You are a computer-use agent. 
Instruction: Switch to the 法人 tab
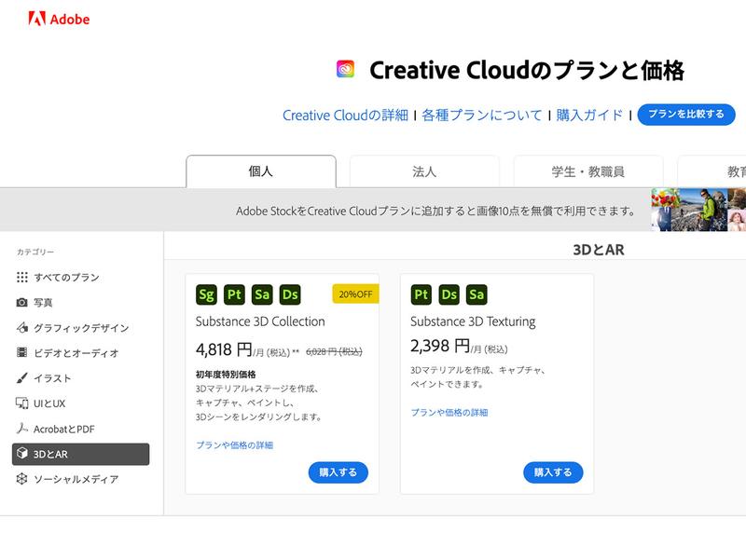coord(424,171)
